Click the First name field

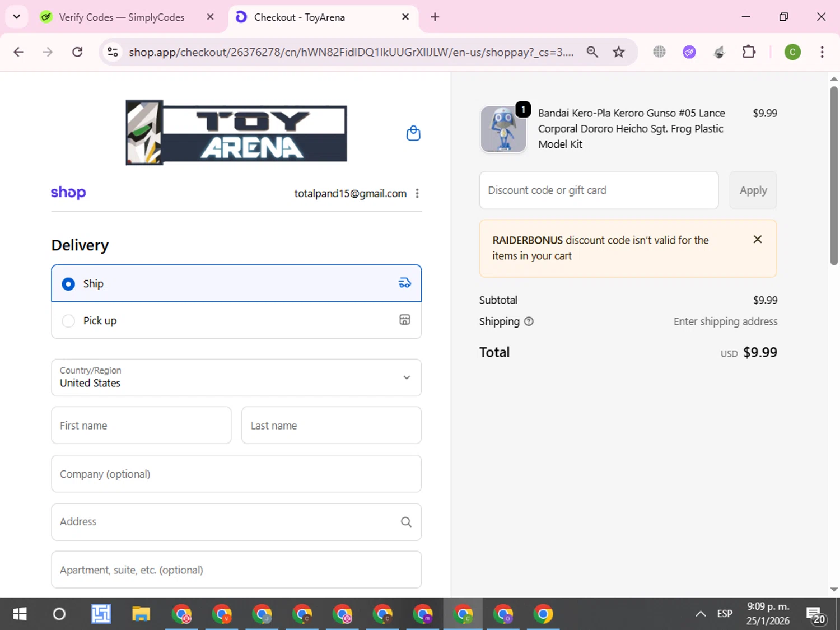click(x=141, y=425)
